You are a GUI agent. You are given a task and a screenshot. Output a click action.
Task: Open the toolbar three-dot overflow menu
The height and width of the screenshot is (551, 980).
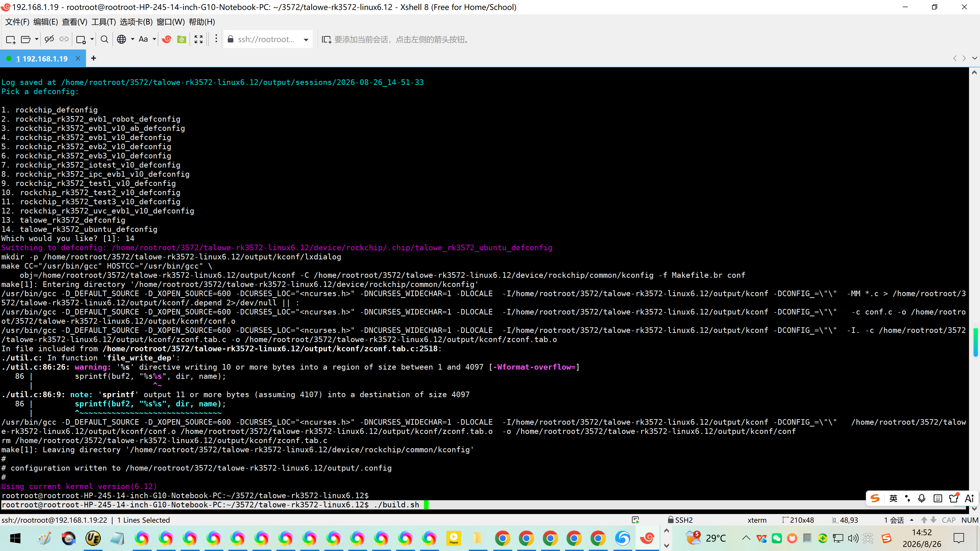(216, 39)
